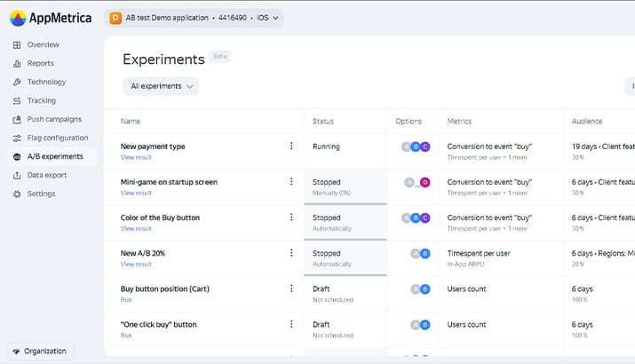Open the Tracking section
Screen dimensions: 635x364
(41, 100)
